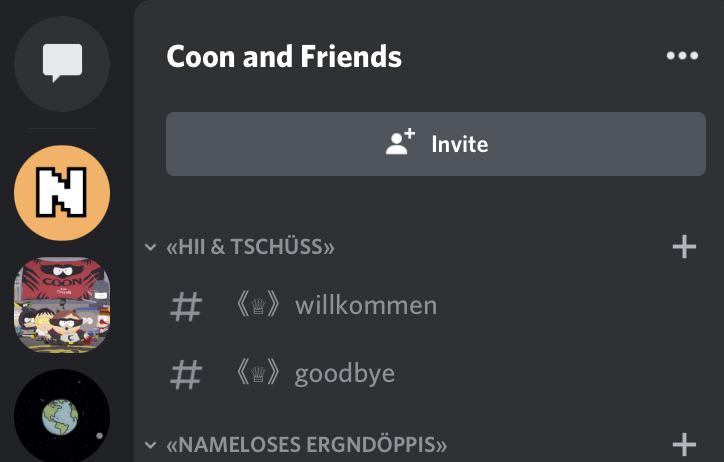Click the Invite button

435,144
